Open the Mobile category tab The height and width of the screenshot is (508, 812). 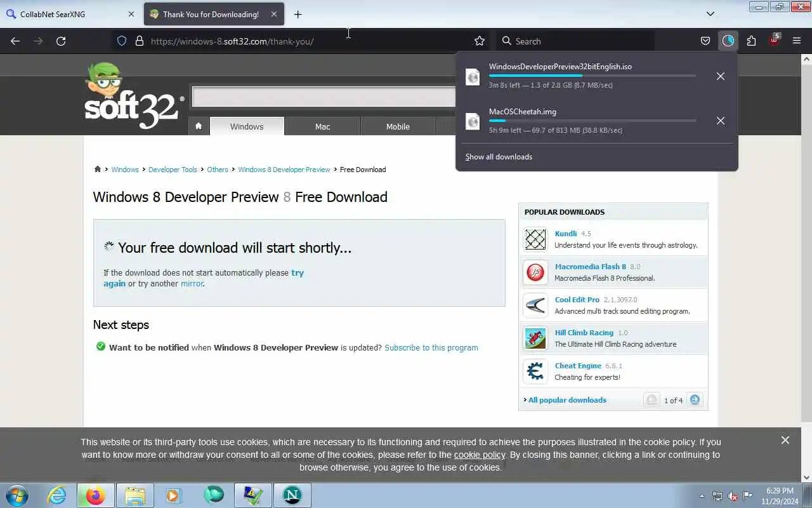coord(398,126)
